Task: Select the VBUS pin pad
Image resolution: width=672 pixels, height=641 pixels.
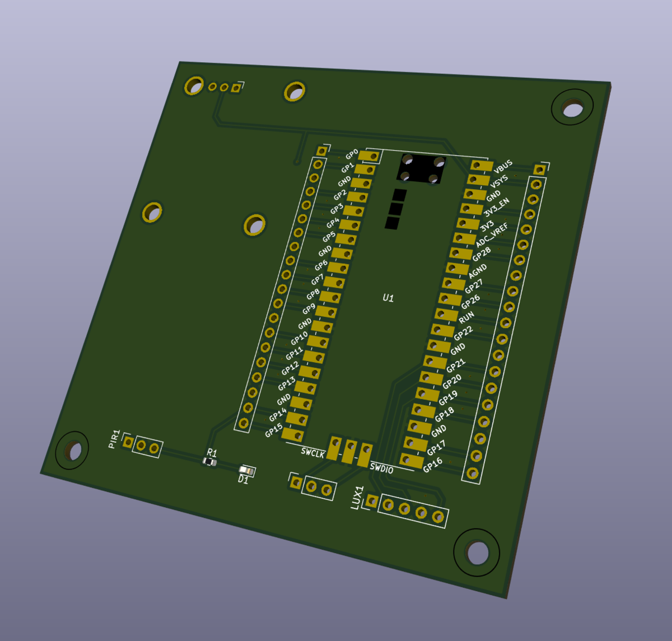Action: pos(481,165)
